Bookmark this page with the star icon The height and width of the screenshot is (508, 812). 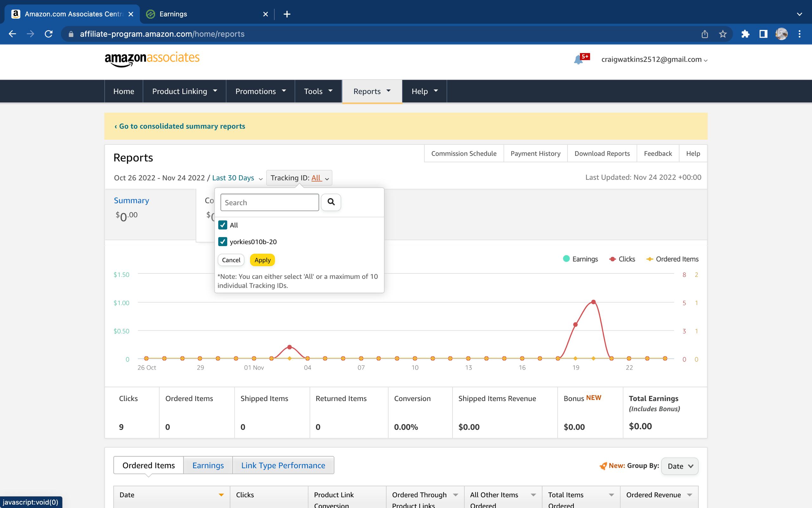[x=723, y=34]
